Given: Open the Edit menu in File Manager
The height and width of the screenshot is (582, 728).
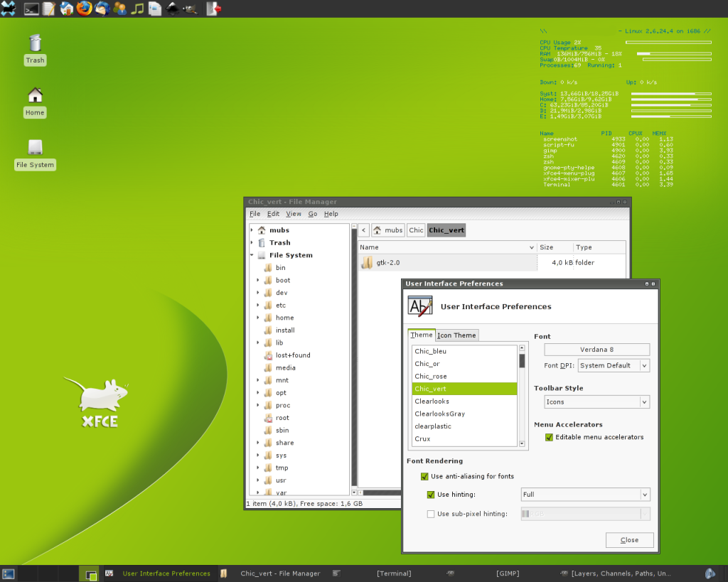Looking at the screenshot, I should coord(273,214).
